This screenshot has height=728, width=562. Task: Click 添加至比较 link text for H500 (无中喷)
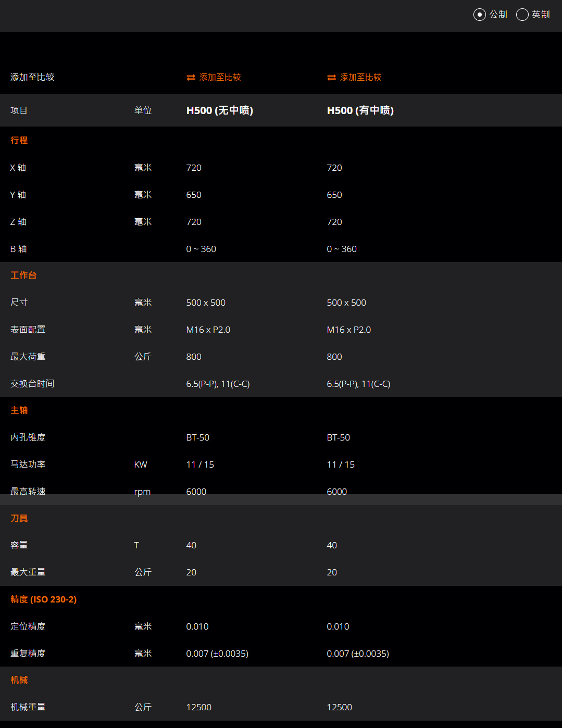click(220, 78)
